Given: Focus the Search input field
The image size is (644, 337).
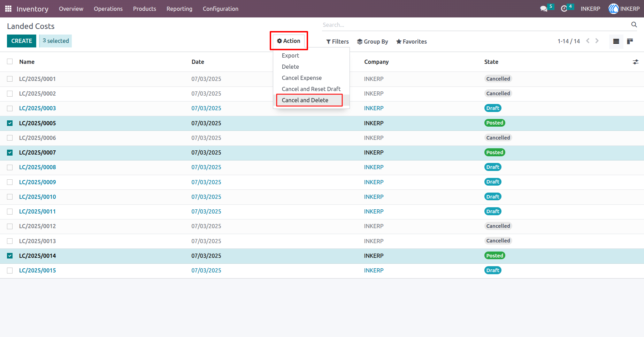Looking at the screenshot, I should pos(475,25).
